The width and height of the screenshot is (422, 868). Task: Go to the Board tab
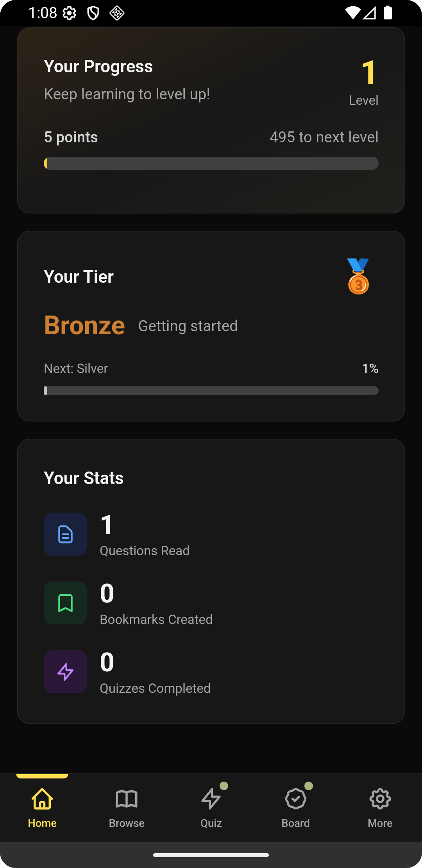[295, 807]
